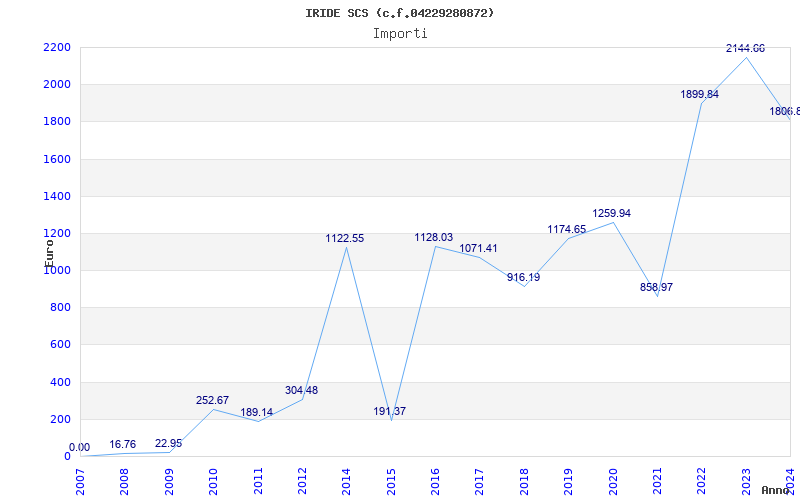Select the 916.19 data label
The width and height of the screenshot is (800, 500).
click(x=523, y=278)
